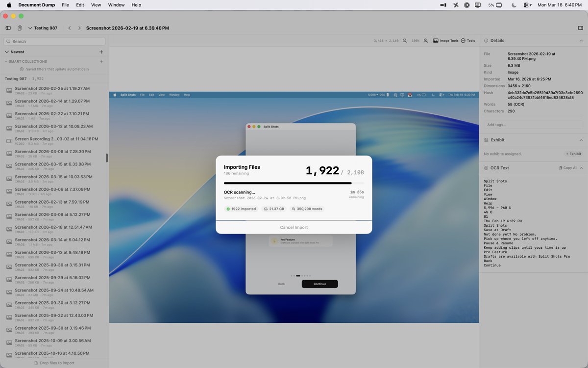Click the 1922 imported status badge
The height and width of the screenshot is (368, 588).
[241, 209]
